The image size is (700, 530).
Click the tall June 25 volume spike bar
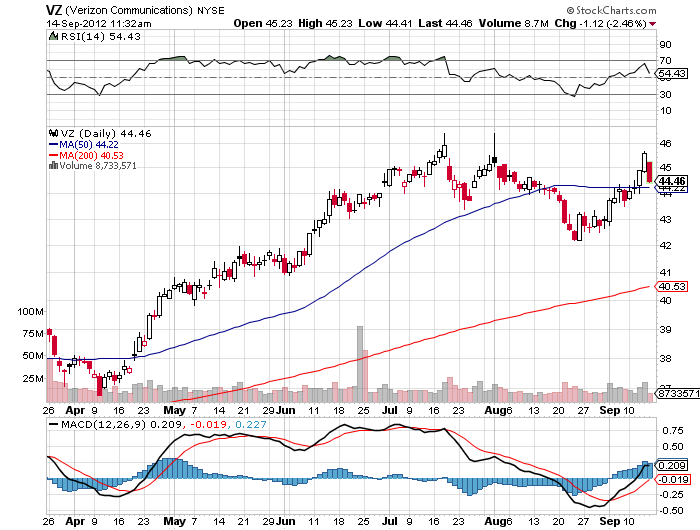pos(360,364)
